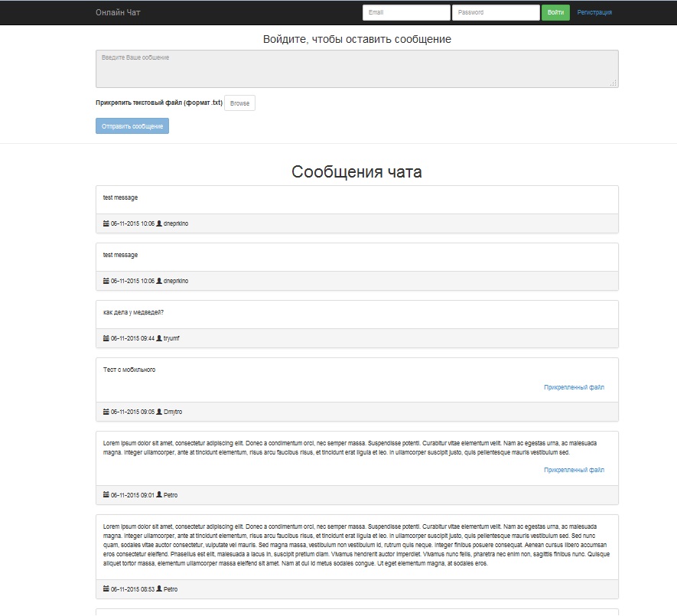The height and width of the screenshot is (616, 677).
Task: Click the label 'Прикрепить текстовый файл (формат .txt)'
Action: tap(159, 103)
